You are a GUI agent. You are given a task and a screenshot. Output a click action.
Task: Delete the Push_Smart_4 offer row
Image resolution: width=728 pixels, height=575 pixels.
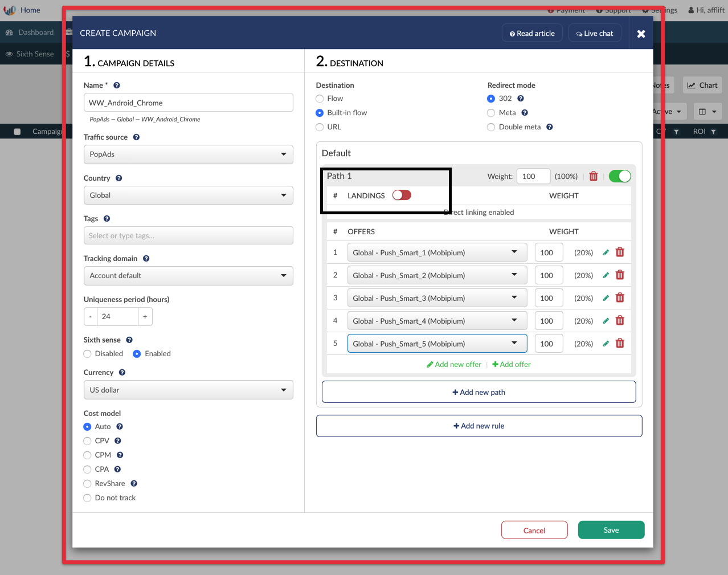point(620,321)
